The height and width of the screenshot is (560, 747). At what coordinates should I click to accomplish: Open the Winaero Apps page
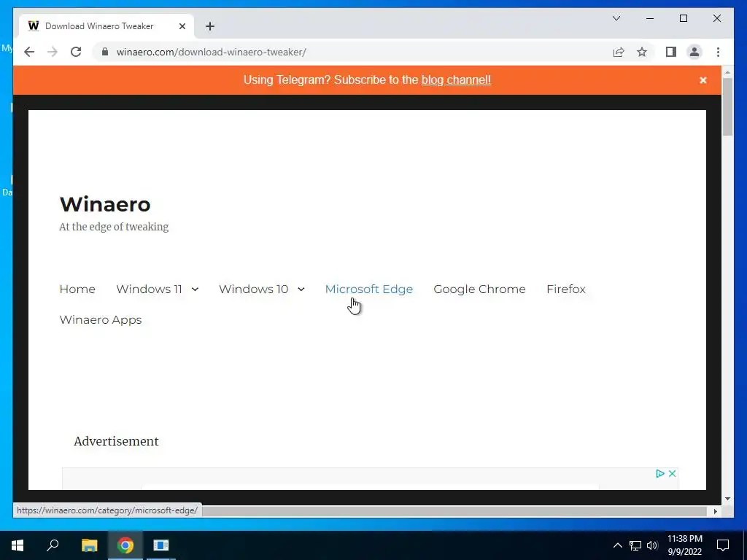[101, 319]
